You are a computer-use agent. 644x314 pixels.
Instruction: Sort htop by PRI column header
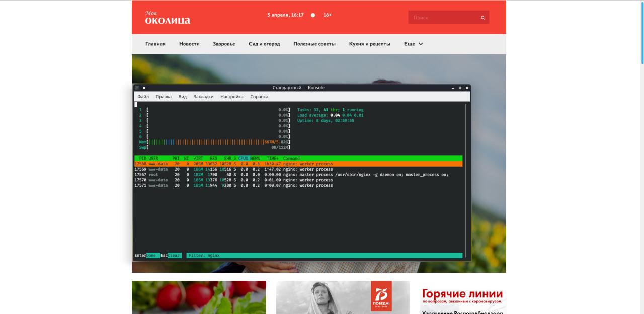pos(176,158)
